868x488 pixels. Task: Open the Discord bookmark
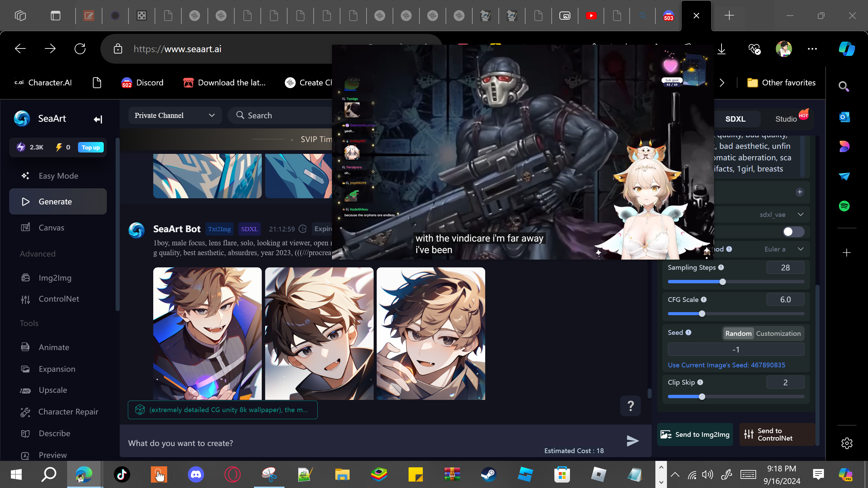tap(142, 83)
